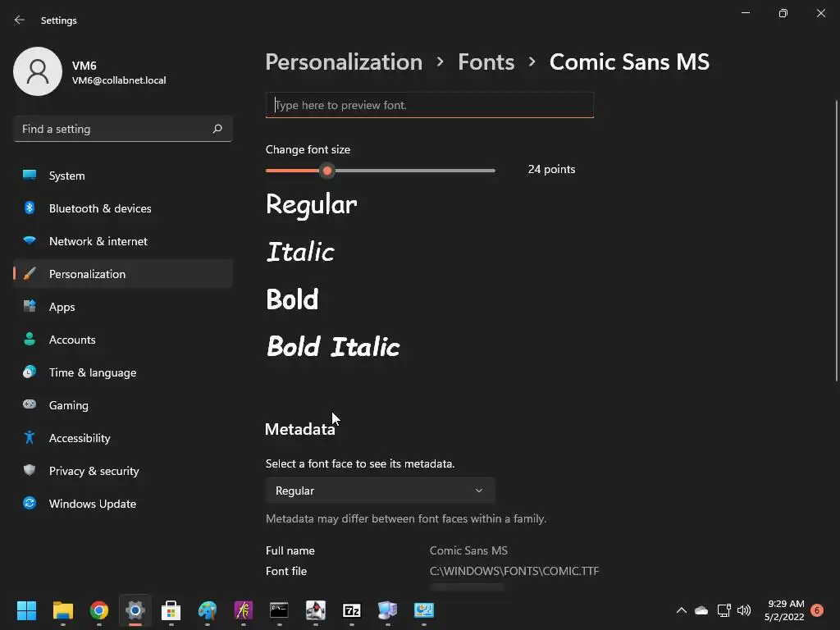Open the Paint-like palette taskbar app
This screenshot has width=840, height=630.
pyautogui.click(x=208, y=610)
